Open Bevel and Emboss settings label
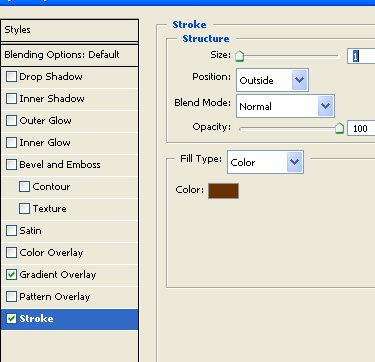The image size is (375, 362). coord(60,165)
